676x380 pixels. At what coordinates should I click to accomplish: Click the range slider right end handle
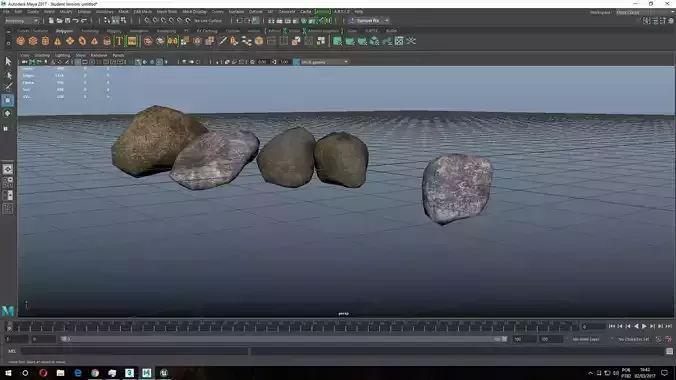[504, 339]
